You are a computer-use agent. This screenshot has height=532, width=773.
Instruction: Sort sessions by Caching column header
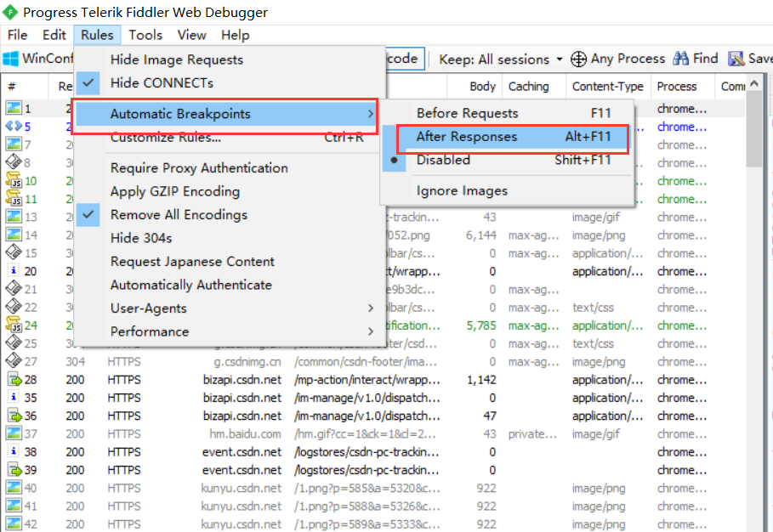pyautogui.click(x=534, y=87)
